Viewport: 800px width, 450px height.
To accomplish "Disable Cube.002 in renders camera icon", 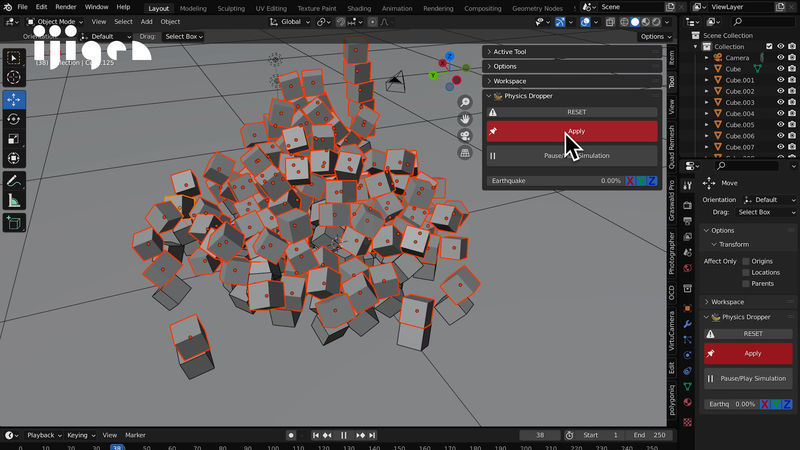I will point(792,91).
